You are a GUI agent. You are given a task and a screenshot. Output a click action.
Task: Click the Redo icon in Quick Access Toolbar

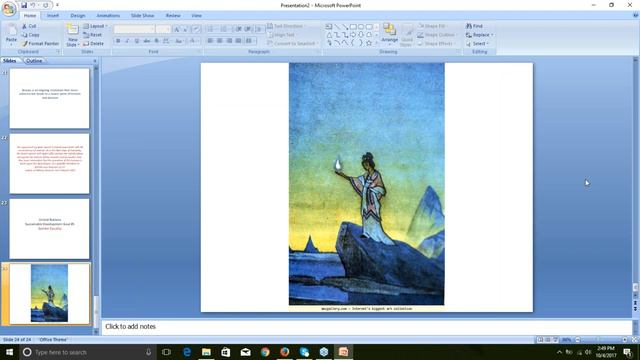tap(45, 5)
